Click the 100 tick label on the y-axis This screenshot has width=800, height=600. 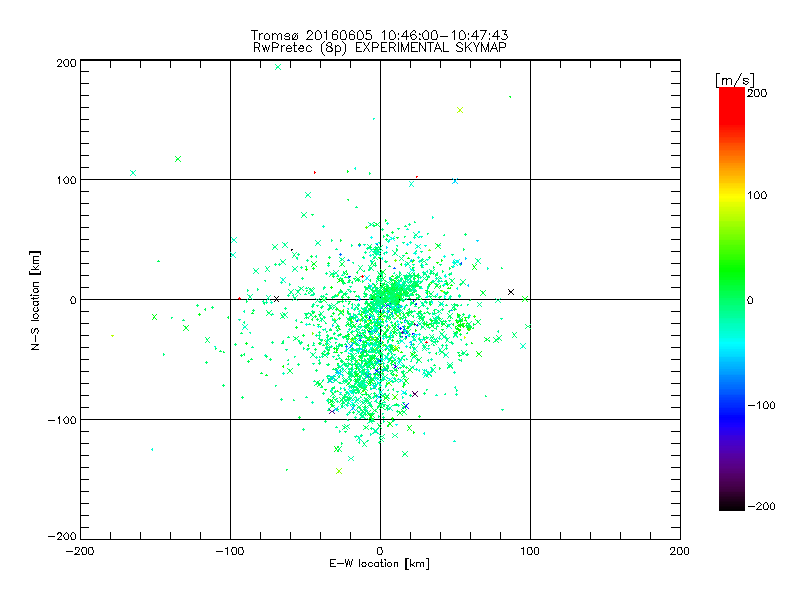click(x=66, y=180)
